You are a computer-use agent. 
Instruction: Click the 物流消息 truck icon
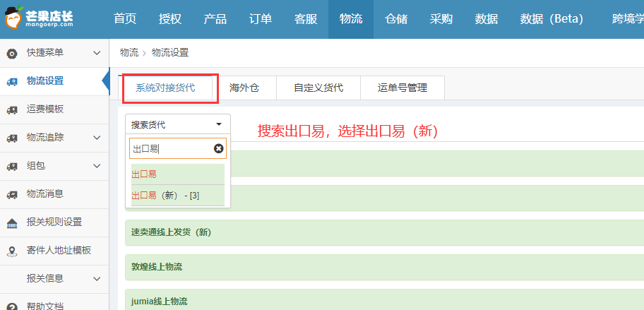click(x=12, y=194)
